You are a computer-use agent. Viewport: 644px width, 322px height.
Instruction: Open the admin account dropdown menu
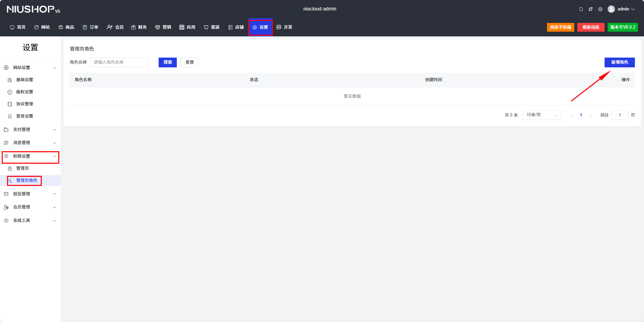pos(626,9)
